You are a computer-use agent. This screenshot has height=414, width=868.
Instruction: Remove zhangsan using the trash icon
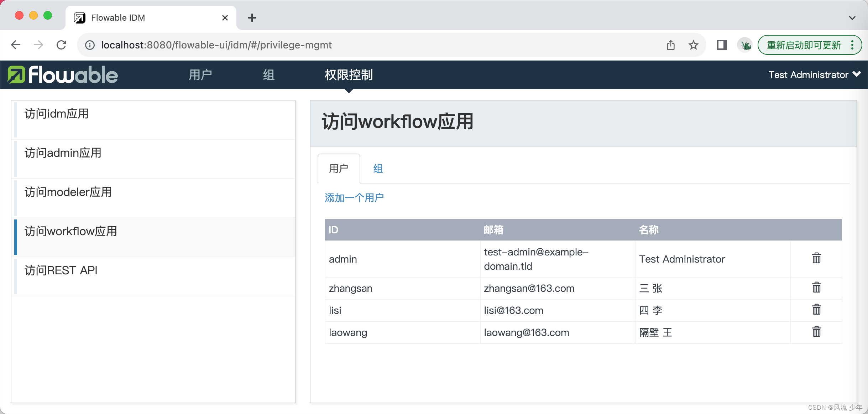816,287
